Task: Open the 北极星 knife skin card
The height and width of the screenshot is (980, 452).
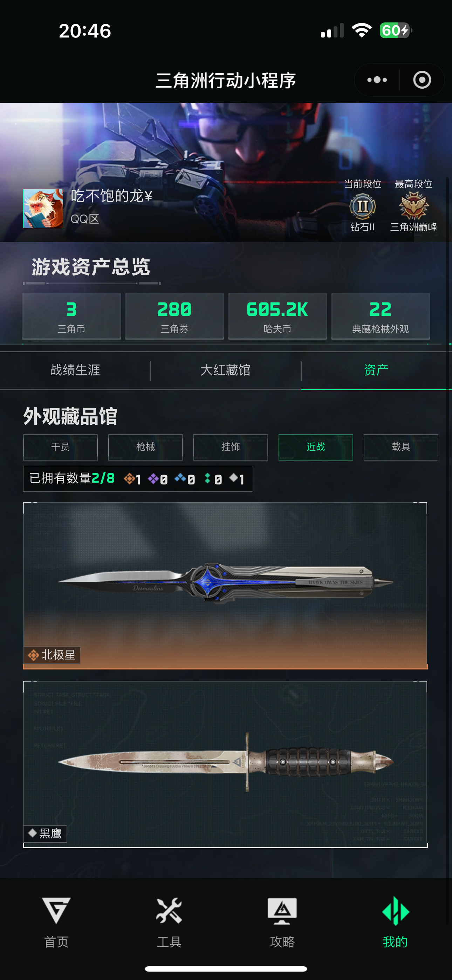Action: pos(225,586)
